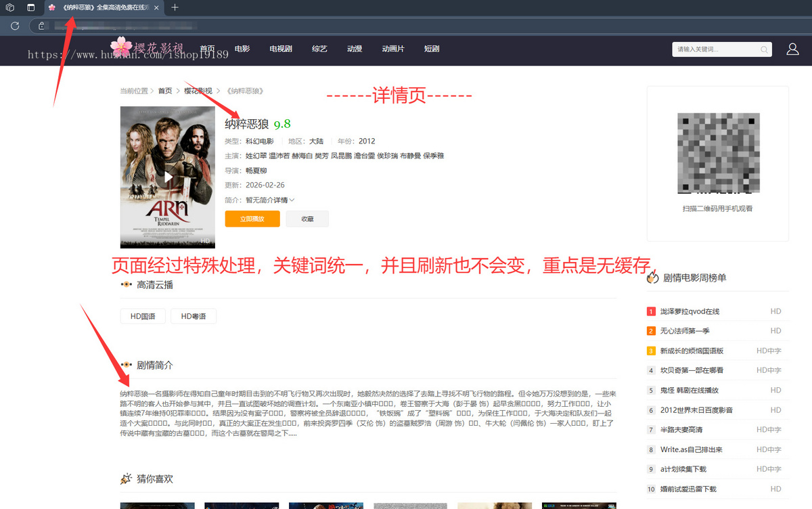The width and height of the screenshot is (812, 509).
Task: Open ranked item 鬼怪 韩剧在线播放
Action: click(x=690, y=390)
